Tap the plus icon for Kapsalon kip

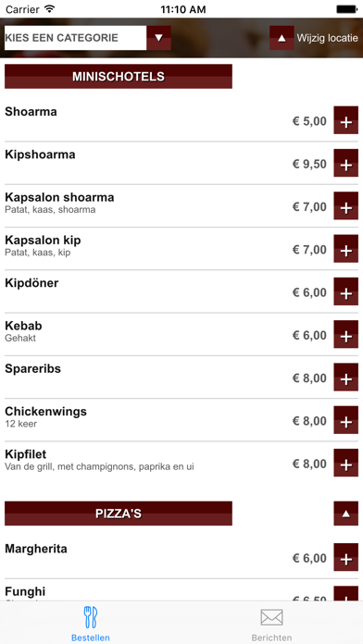tap(345, 249)
